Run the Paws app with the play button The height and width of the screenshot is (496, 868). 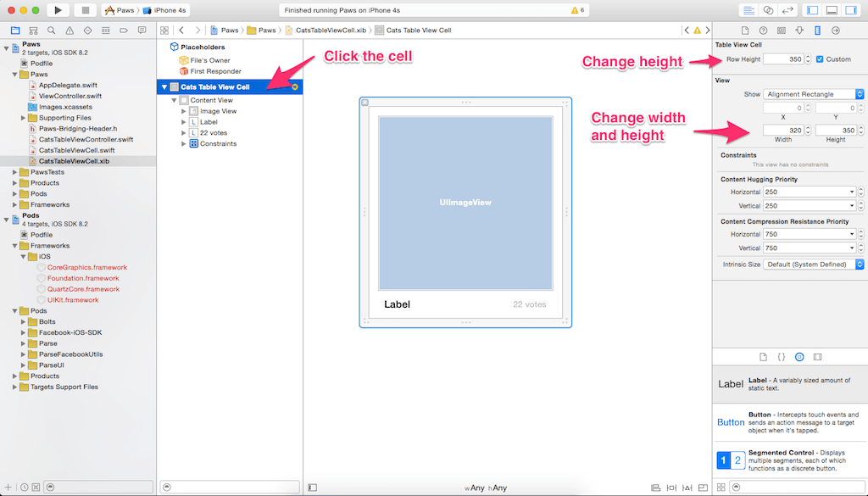click(x=58, y=10)
